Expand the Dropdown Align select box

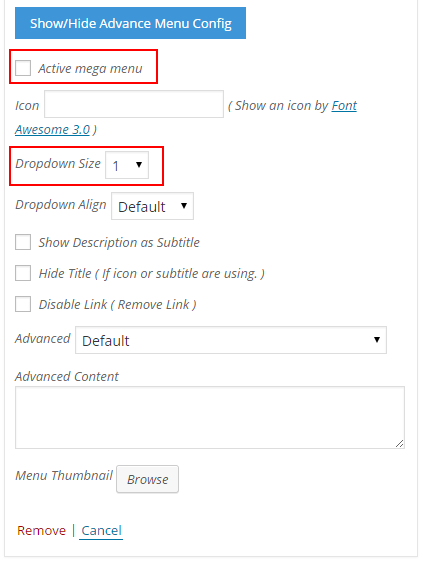coord(152,206)
